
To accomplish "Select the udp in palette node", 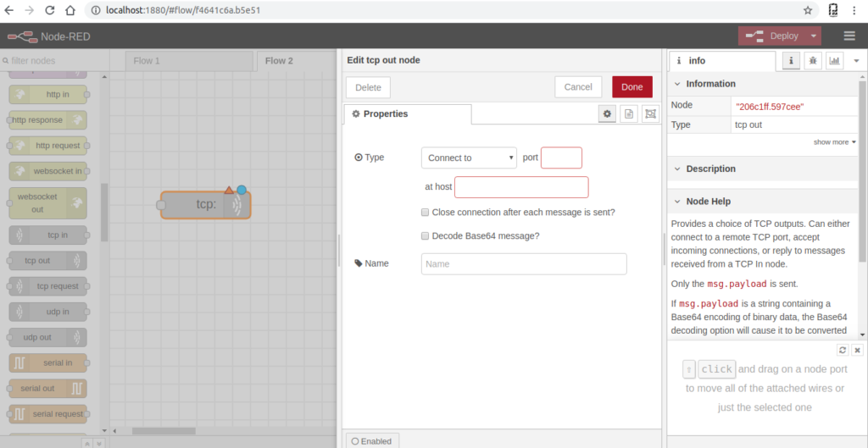I will [x=48, y=312].
